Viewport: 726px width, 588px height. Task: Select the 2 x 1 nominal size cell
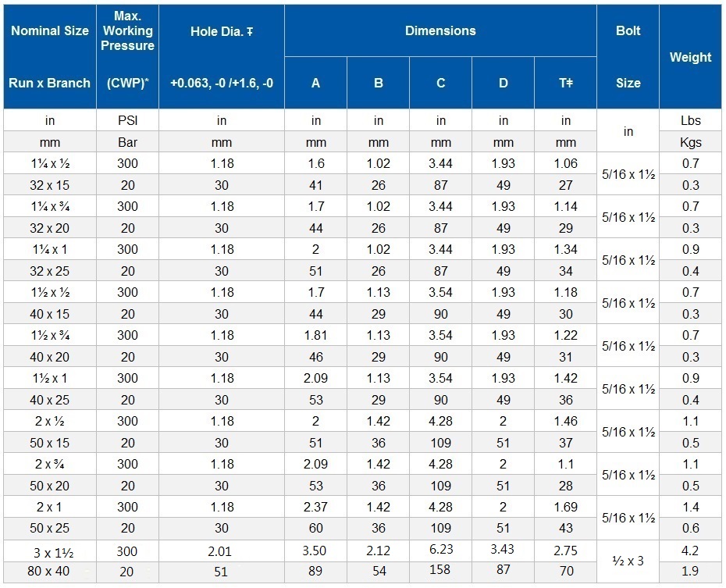[x=49, y=507]
